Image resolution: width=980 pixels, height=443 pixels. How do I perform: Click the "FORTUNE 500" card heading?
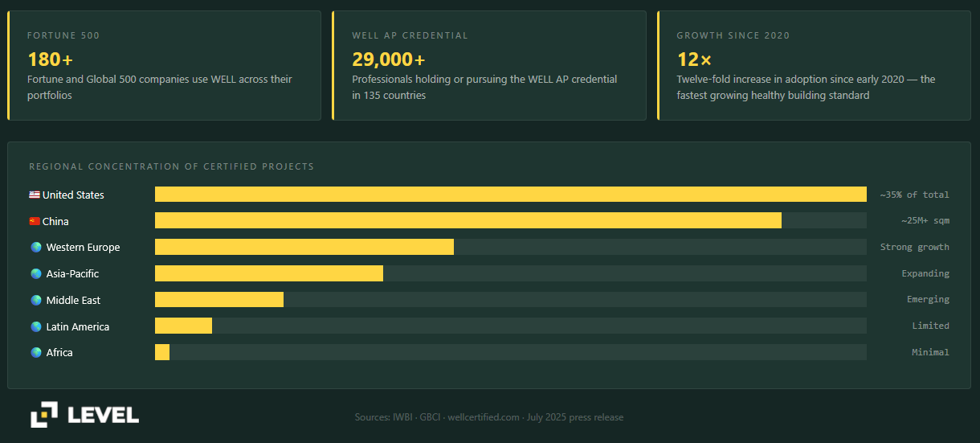tap(63, 35)
